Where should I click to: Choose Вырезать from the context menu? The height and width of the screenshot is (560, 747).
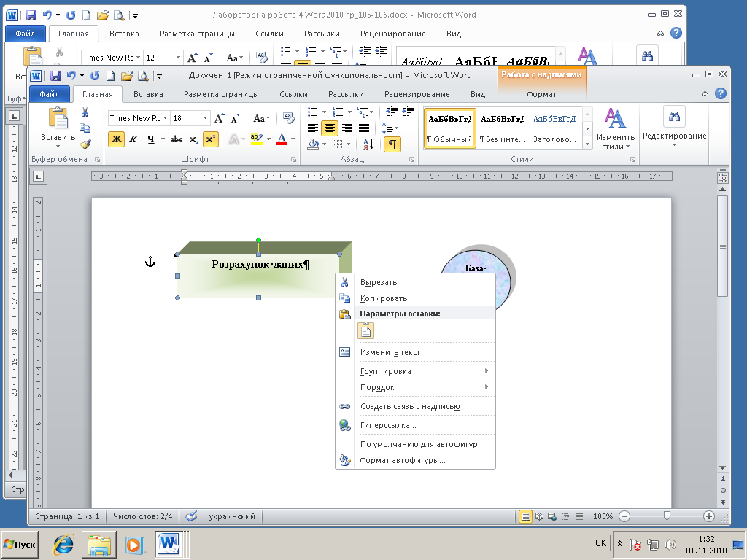pos(416,282)
